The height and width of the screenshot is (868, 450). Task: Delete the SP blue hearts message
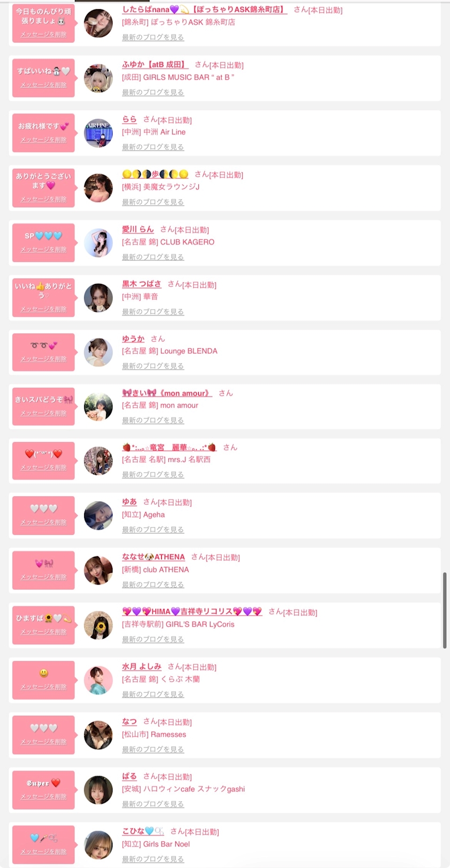(43, 250)
